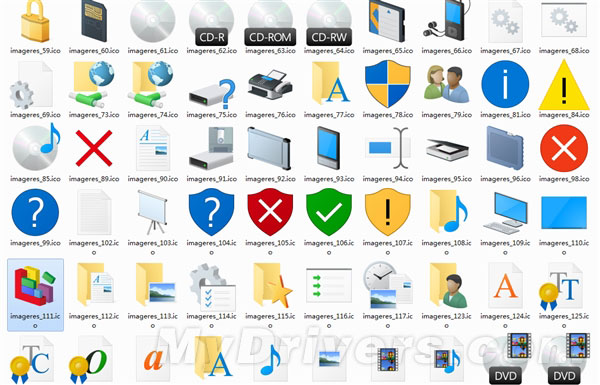
Task: Select the clock with pictures imageres_117.ico
Action: point(388,285)
